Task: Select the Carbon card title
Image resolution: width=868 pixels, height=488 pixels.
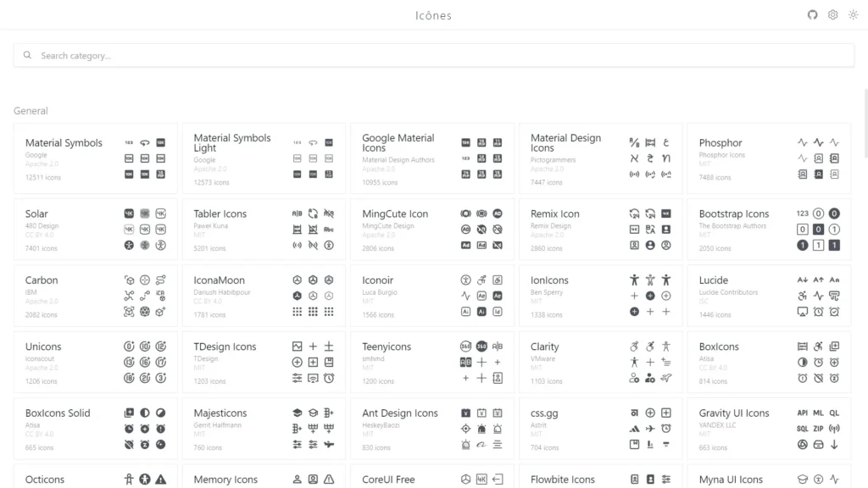Action: tap(42, 280)
